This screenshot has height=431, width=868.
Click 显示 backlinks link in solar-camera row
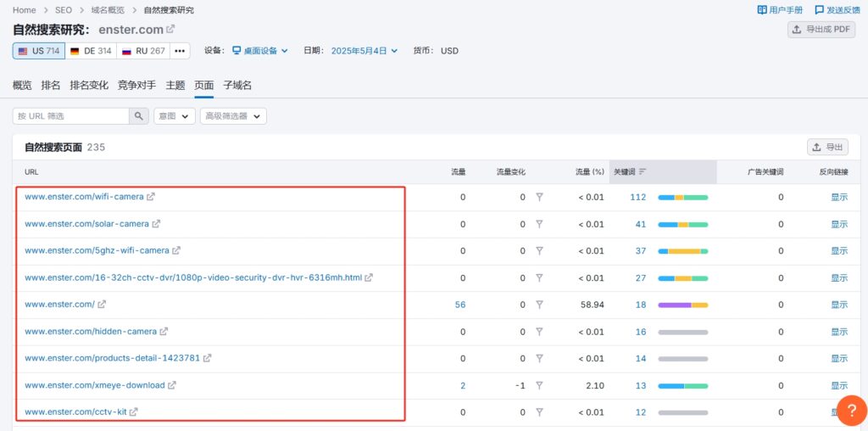point(839,224)
